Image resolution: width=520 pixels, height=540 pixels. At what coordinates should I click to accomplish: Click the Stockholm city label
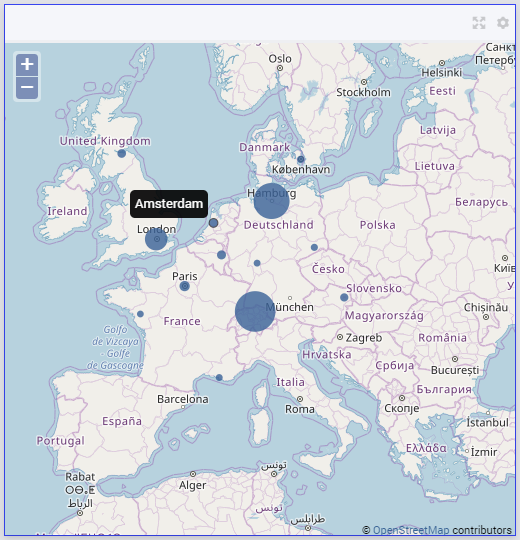click(363, 92)
